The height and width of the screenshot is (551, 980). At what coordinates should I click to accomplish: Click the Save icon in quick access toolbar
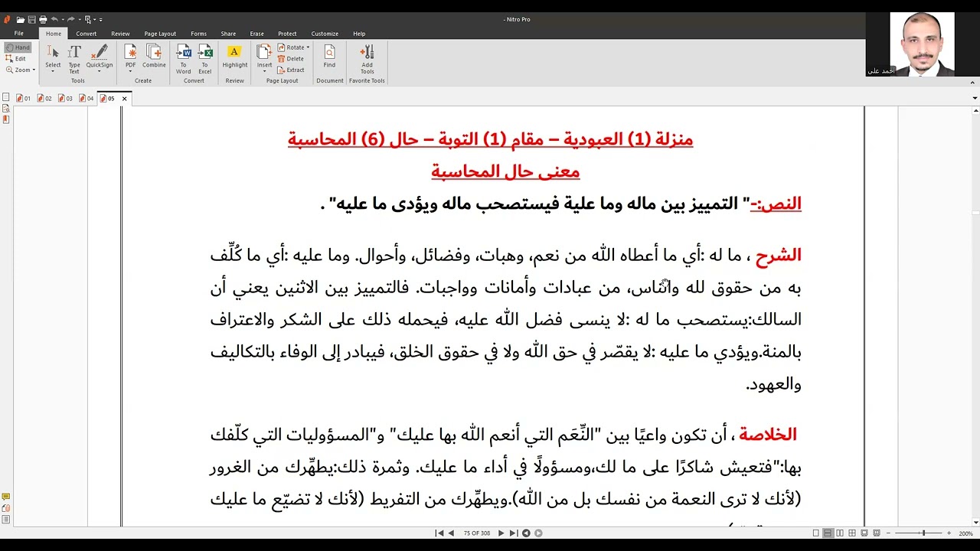tap(31, 19)
